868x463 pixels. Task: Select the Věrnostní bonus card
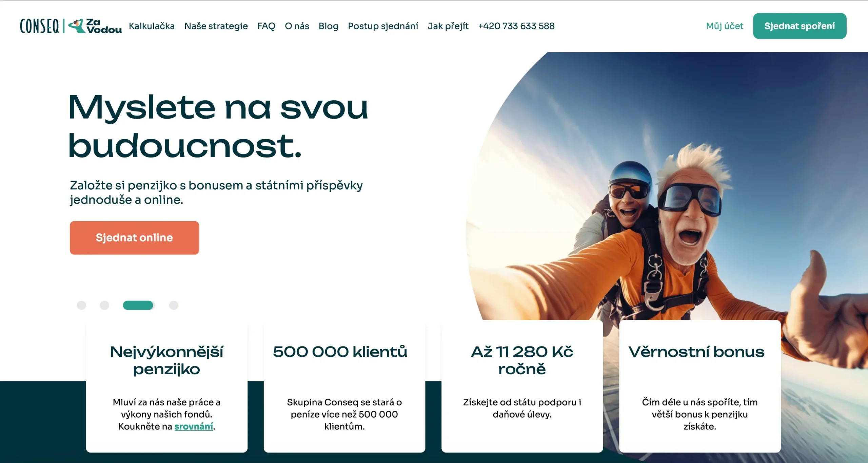700,386
